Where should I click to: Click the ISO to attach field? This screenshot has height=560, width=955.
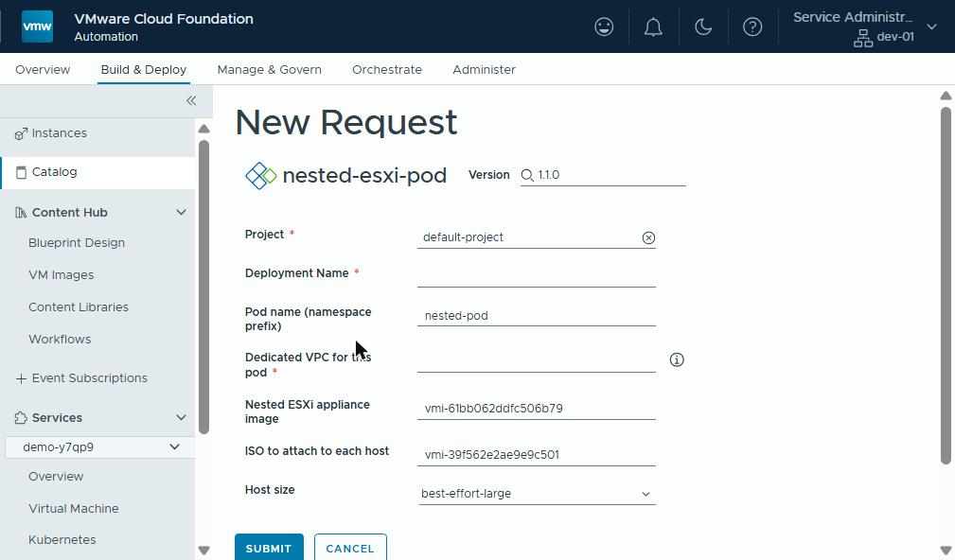[536, 455]
